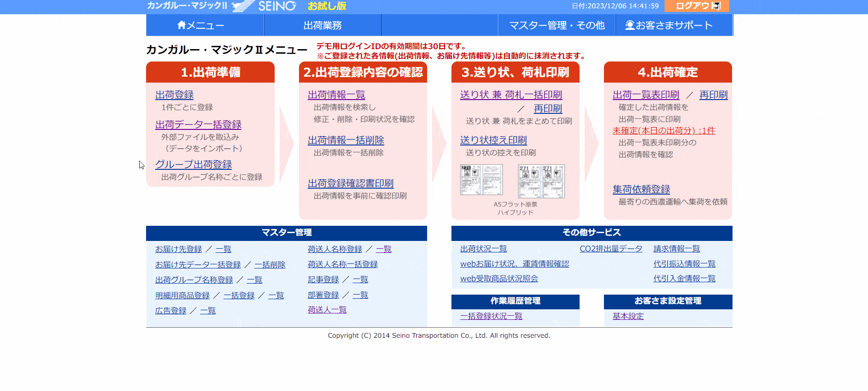The image size is (868, 391).
Task: Open お届け先データ一括登録 link
Action: point(198,264)
